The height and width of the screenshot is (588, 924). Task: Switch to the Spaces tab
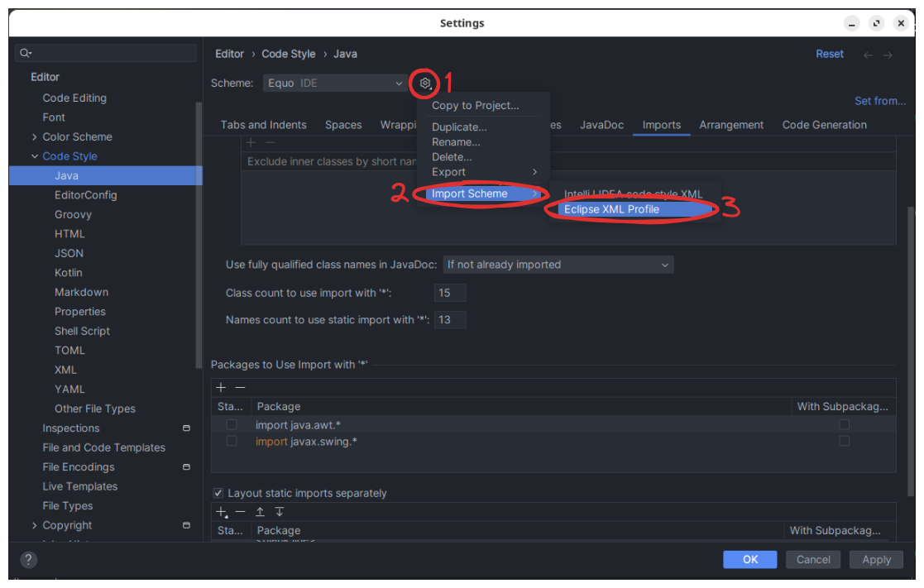point(343,125)
